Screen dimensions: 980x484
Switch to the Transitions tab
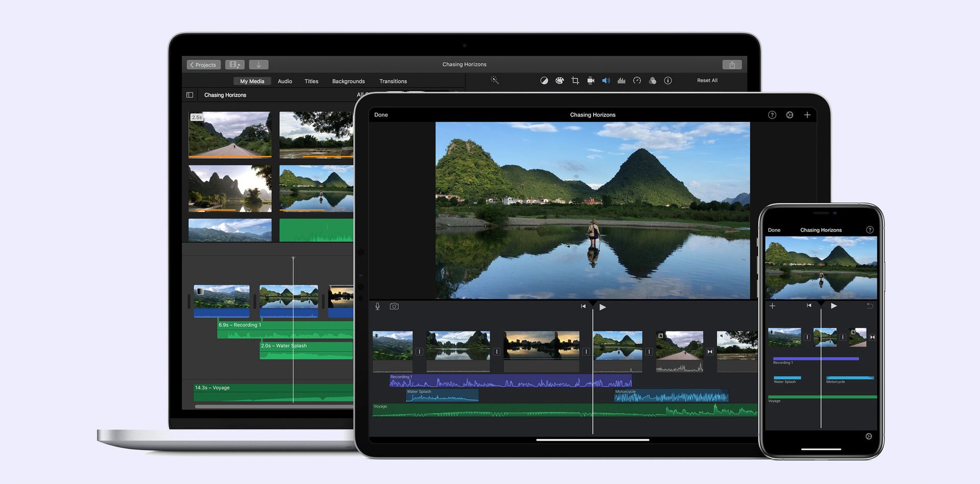click(393, 81)
